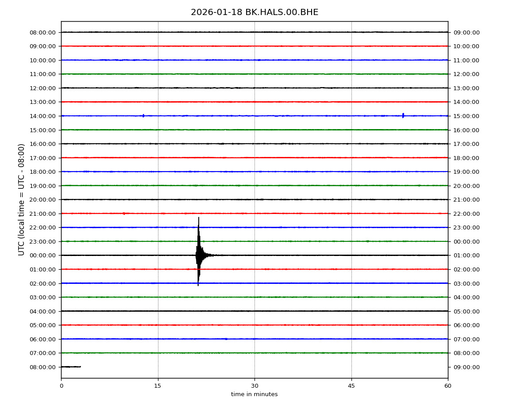
Task: Click the 23:00:00 local time label
Action: [467, 228]
